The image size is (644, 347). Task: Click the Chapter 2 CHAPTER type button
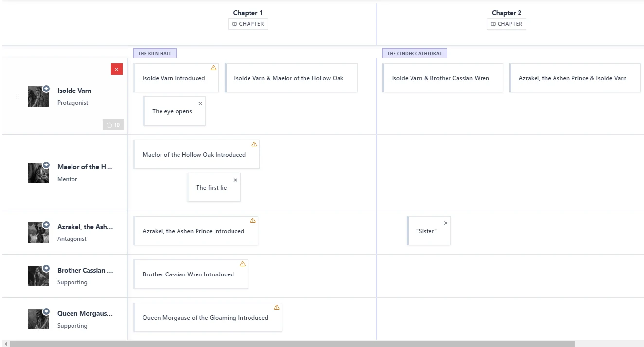click(506, 24)
